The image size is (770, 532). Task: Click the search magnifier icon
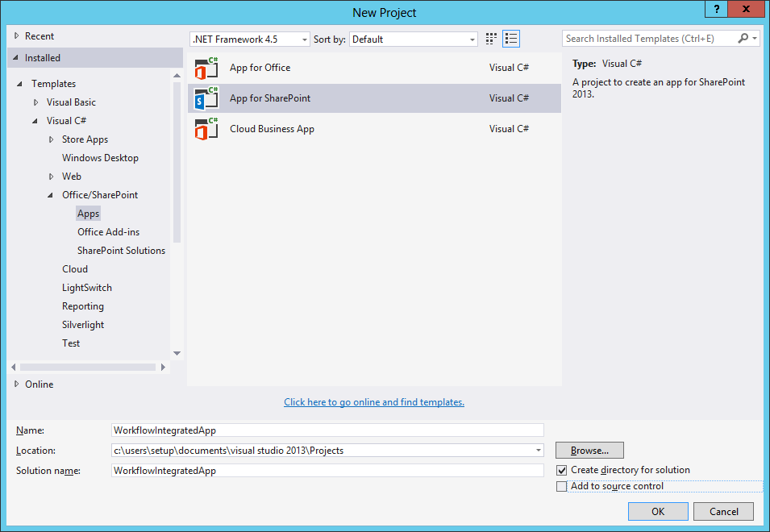click(x=743, y=38)
